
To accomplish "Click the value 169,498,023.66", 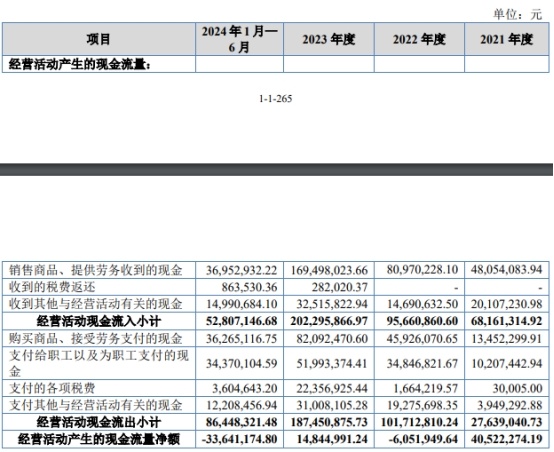I will pyautogui.click(x=329, y=270).
